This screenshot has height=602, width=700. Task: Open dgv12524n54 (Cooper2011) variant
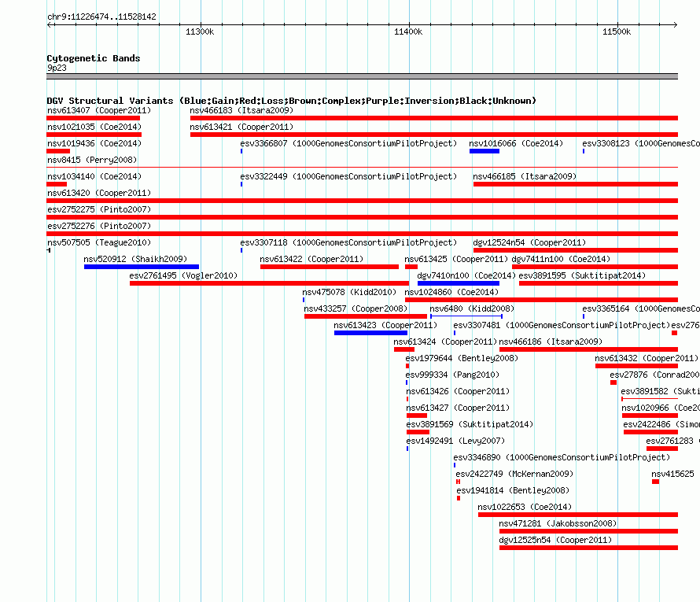(x=529, y=242)
